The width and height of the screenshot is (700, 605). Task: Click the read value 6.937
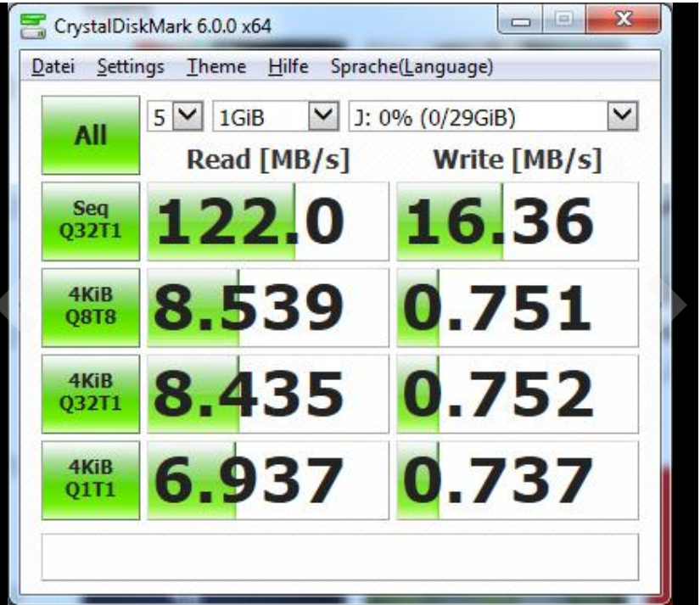coord(268,480)
